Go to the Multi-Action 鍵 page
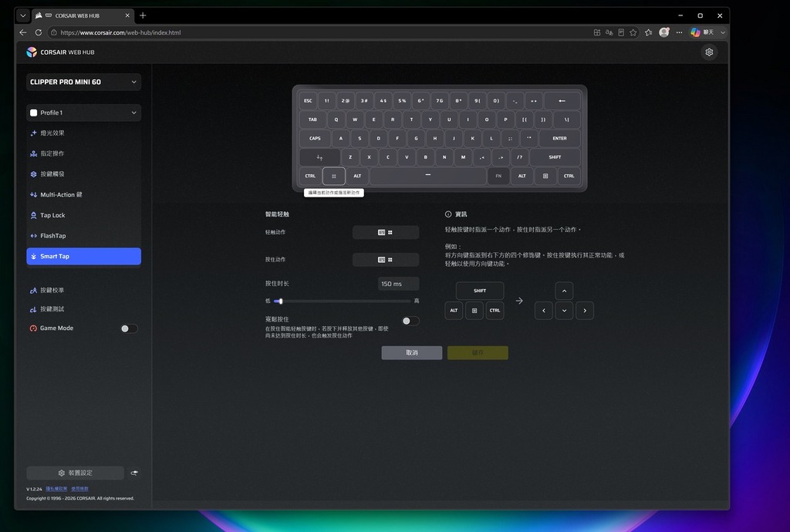 (83, 195)
